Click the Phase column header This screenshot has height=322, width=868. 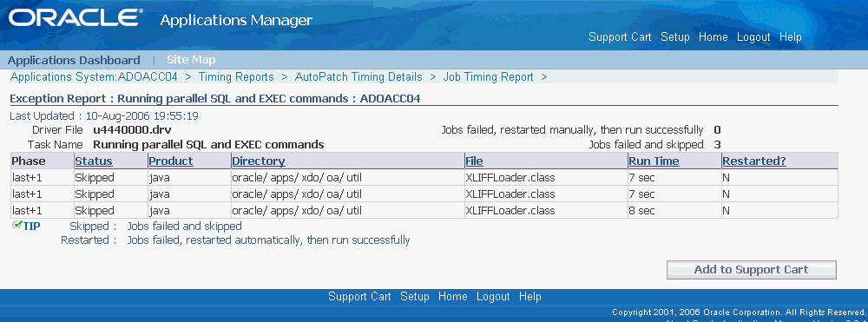(29, 161)
